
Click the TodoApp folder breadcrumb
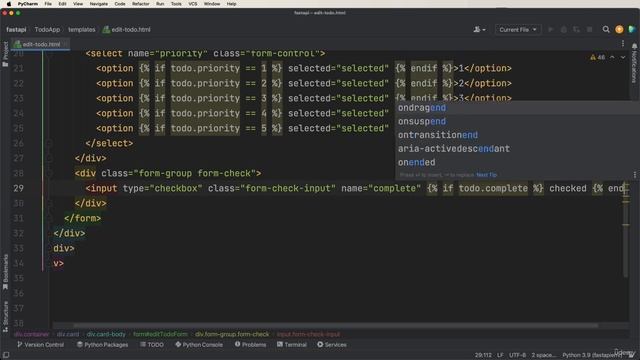coord(47,29)
